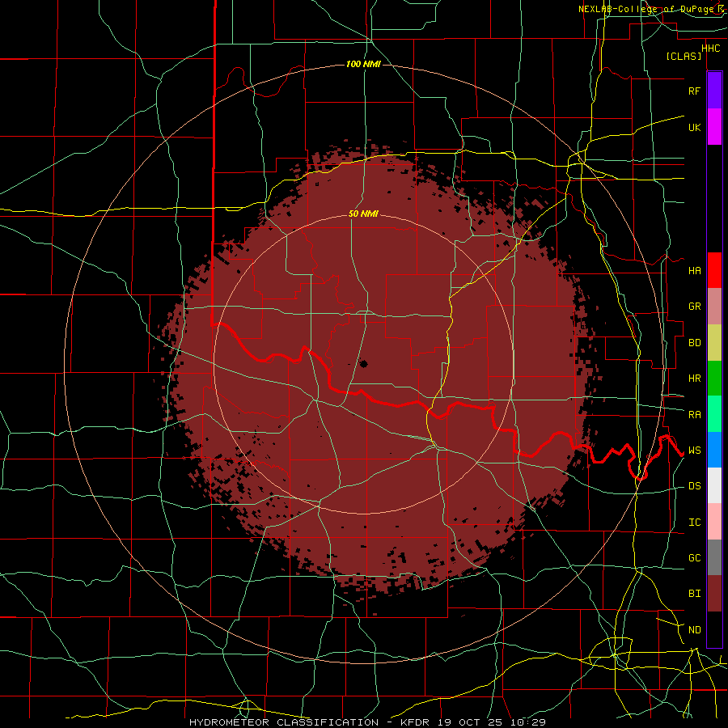The image size is (728, 728).
Task: Click the KFDR station identifier
Action: [415, 722]
